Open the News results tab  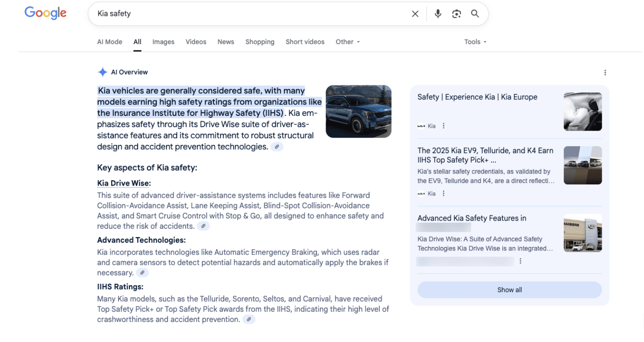[x=226, y=42]
